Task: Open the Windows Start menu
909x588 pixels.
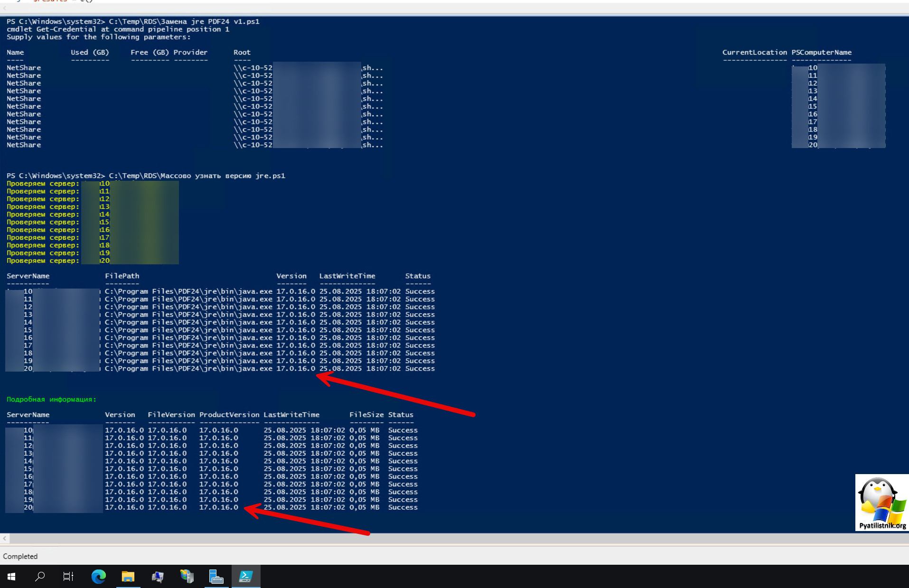Action: click(11, 576)
